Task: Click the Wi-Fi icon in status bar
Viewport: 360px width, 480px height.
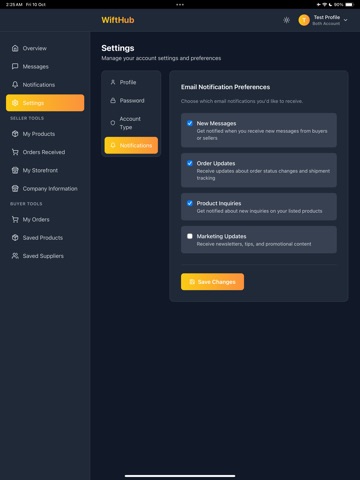Action: click(x=324, y=5)
